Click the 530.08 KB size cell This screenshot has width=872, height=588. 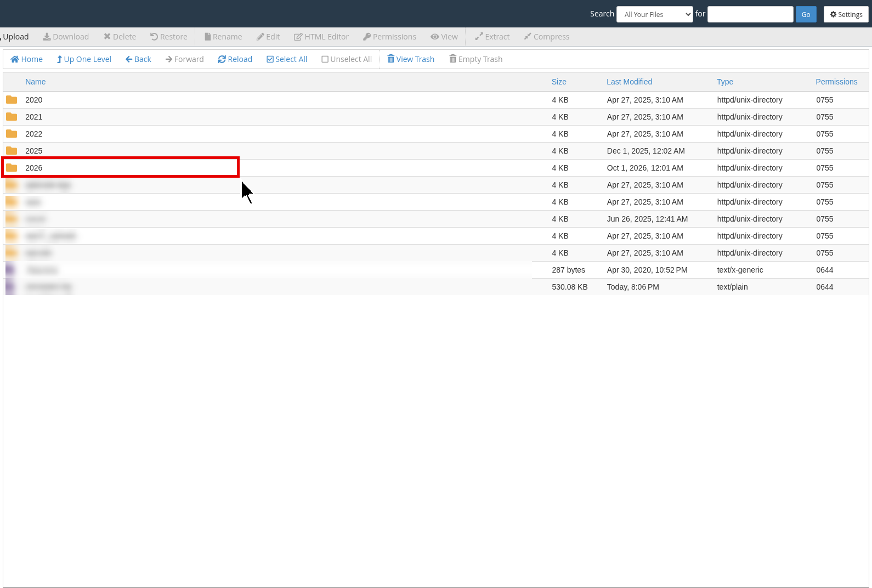click(x=569, y=287)
